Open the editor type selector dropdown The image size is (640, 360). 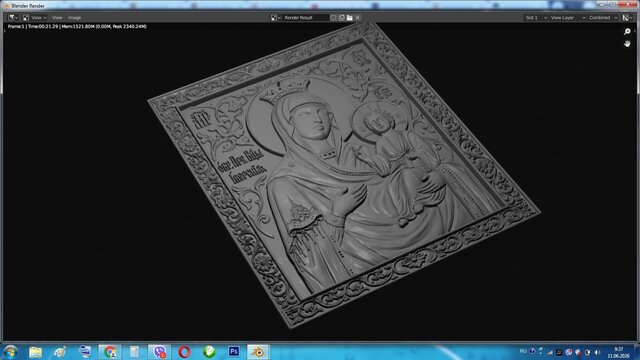click(13, 18)
